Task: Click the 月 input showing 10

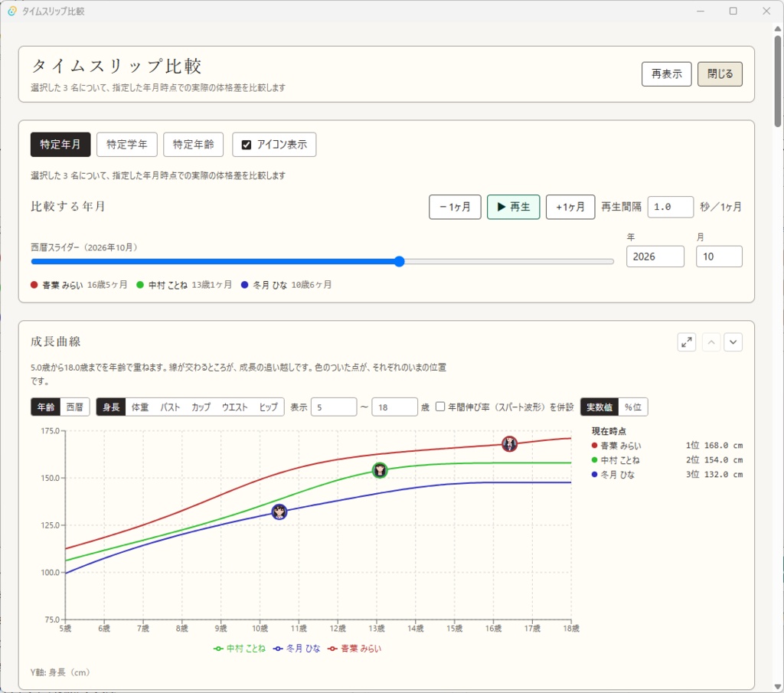Action: click(719, 257)
